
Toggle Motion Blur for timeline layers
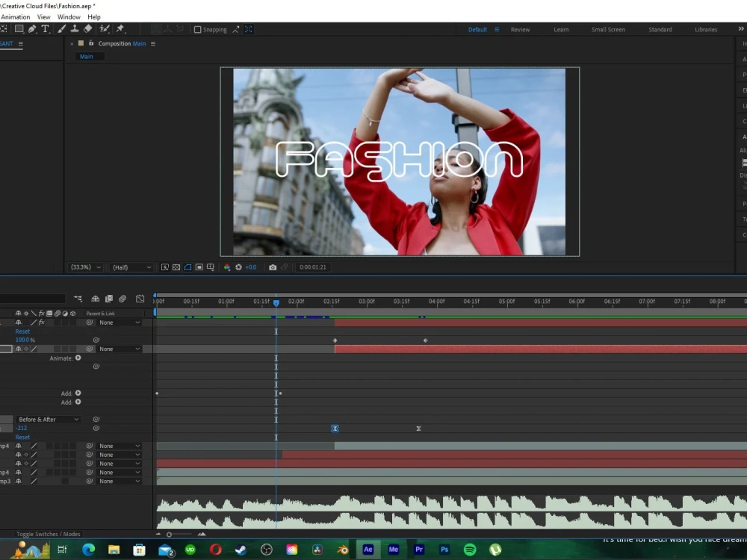123,299
